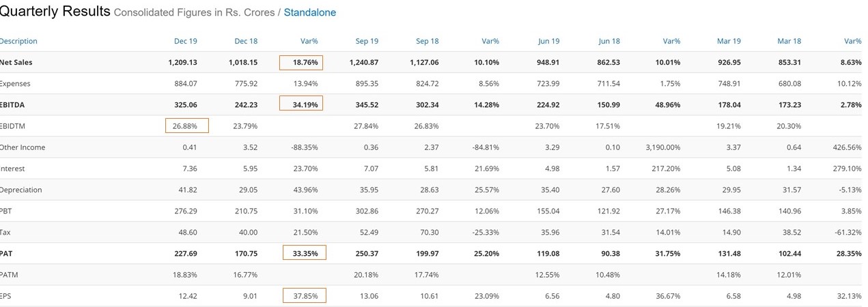Select the 1,209.13 Net Sales value

182,63
